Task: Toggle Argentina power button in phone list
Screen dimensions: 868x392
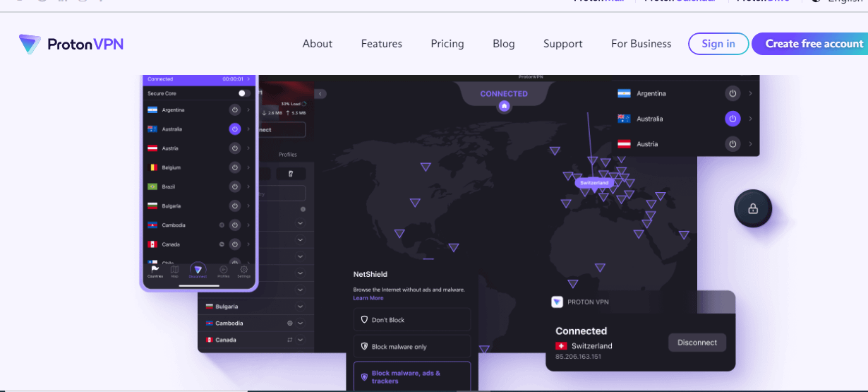Action: click(235, 110)
